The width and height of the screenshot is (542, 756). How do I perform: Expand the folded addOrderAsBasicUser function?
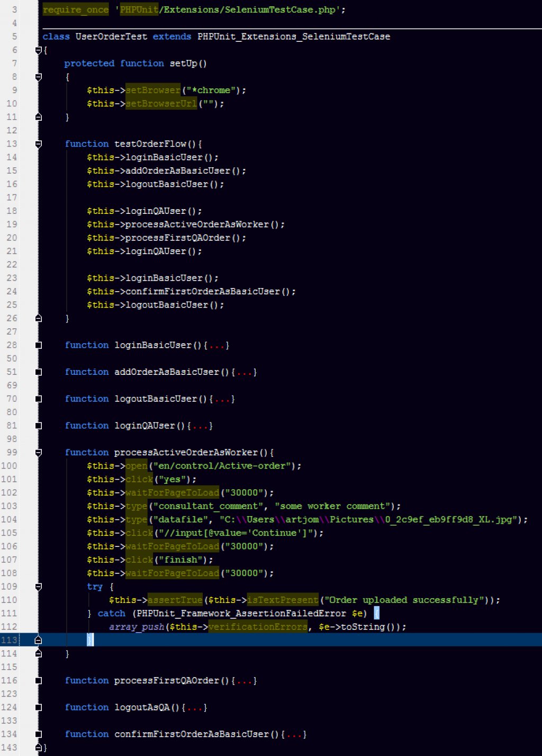tap(38, 372)
